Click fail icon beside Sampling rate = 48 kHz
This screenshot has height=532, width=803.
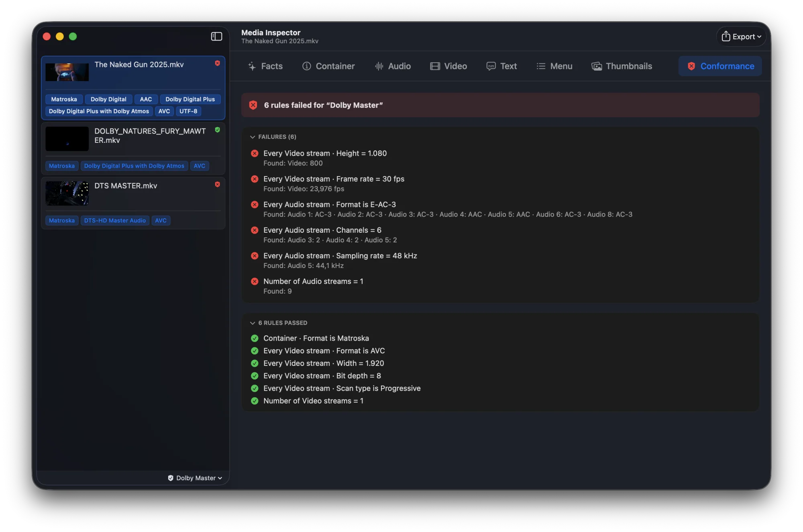point(255,256)
